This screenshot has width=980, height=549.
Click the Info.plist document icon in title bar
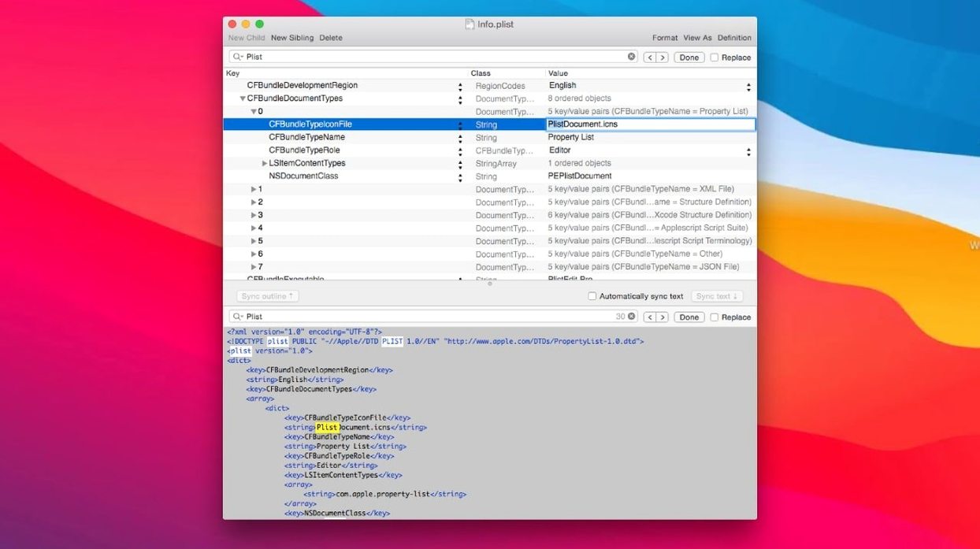tap(470, 24)
